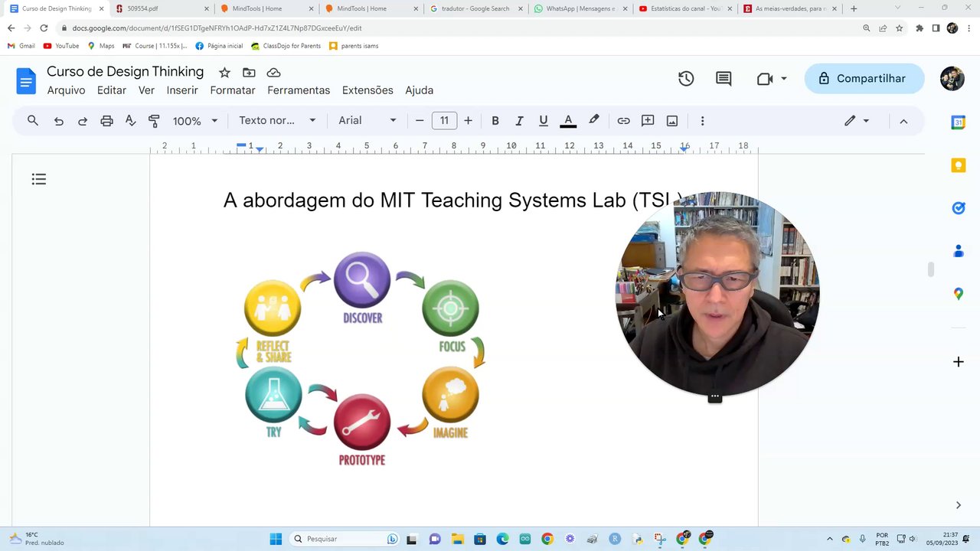Viewport: 980px width, 551px height.
Task: Open the Arquivo menu
Action: pos(67,90)
